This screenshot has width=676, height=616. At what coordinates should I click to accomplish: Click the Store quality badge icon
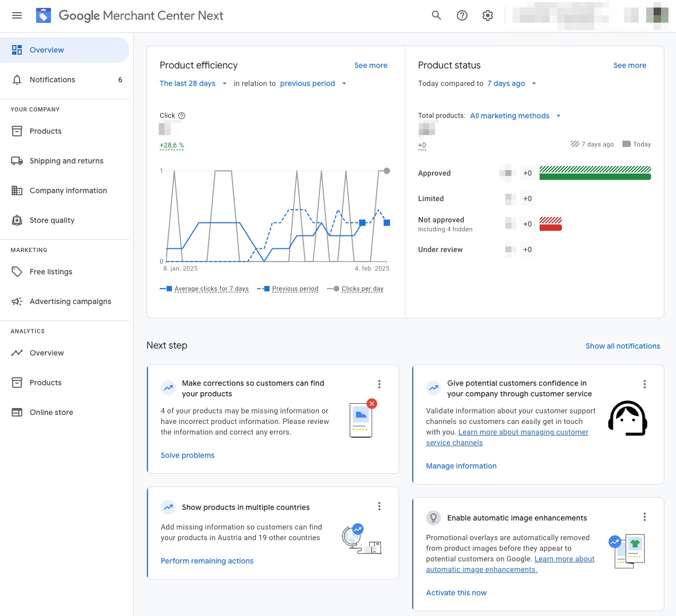pyautogui.click(x=17, y=220)
